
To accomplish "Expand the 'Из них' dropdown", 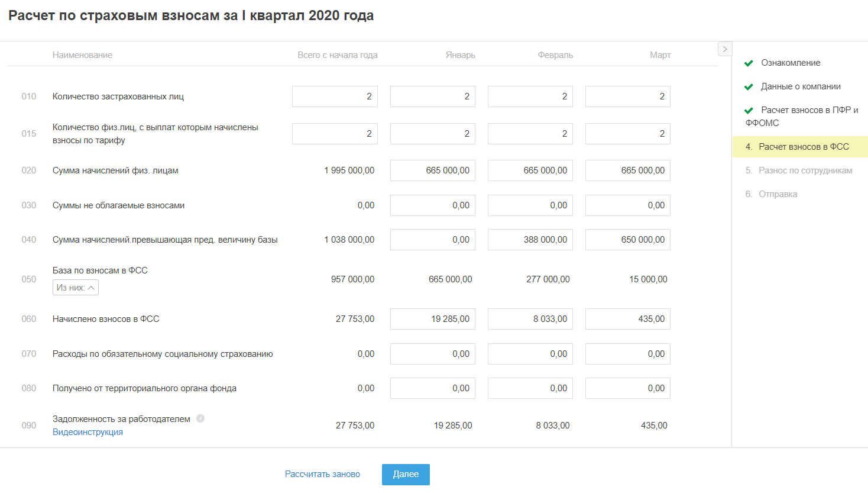I will [76, 288].
